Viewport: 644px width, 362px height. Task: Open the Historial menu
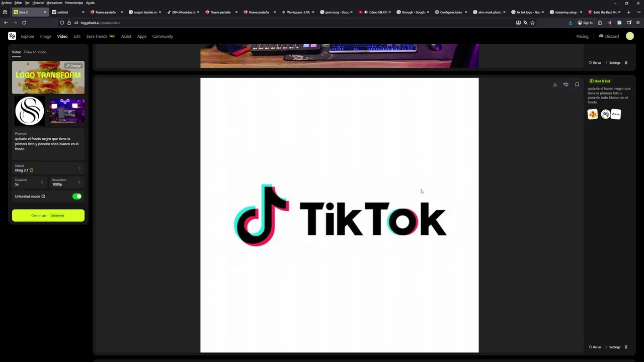[x=38, y=3]
